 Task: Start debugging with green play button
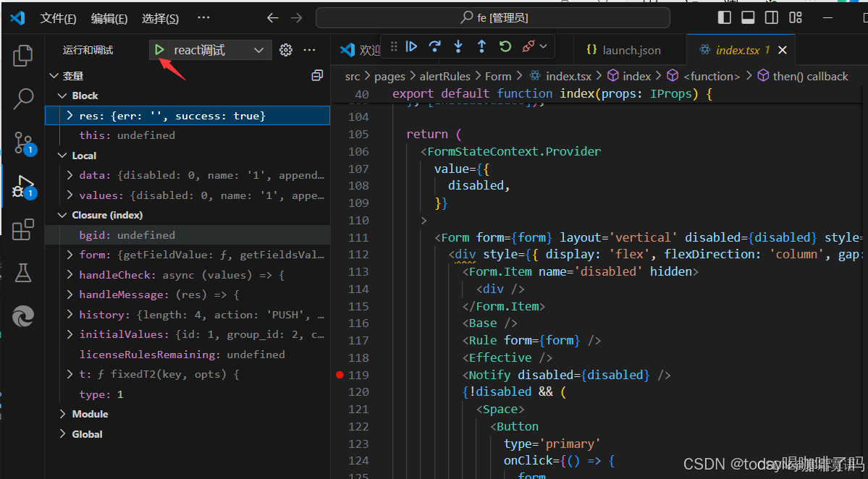(159, 50)
